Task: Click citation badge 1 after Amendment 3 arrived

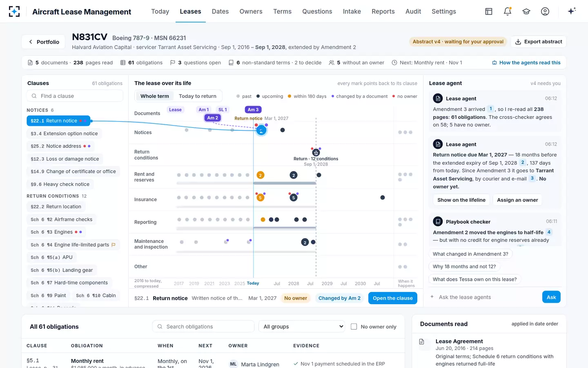Action: pos(491,109)
